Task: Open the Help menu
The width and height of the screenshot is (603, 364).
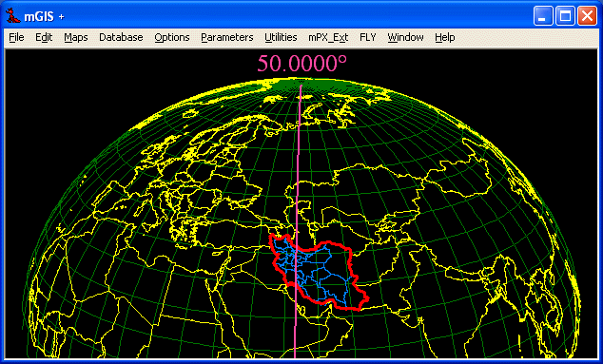Action: [445, 37]
